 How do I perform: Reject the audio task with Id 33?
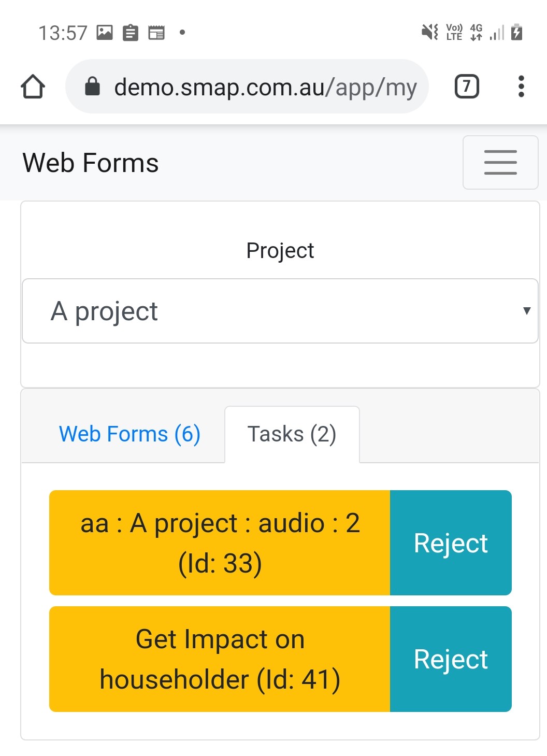(x=450, y=543)
